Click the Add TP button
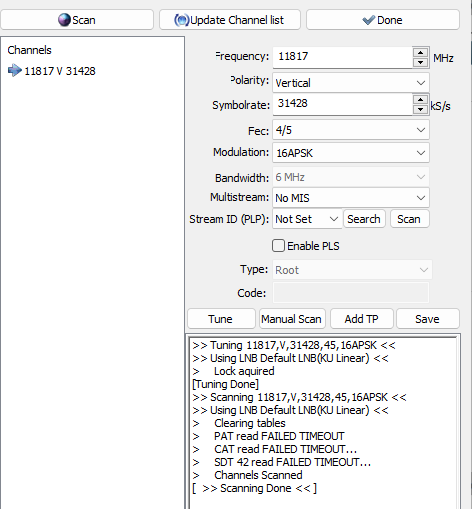Viewport: 472px width, 509px height. pyautogui.click(x=362, y=319)
